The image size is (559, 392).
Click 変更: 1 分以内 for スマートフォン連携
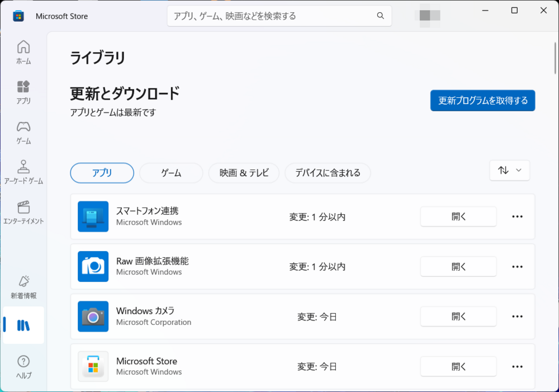click(x=318, y=217)
